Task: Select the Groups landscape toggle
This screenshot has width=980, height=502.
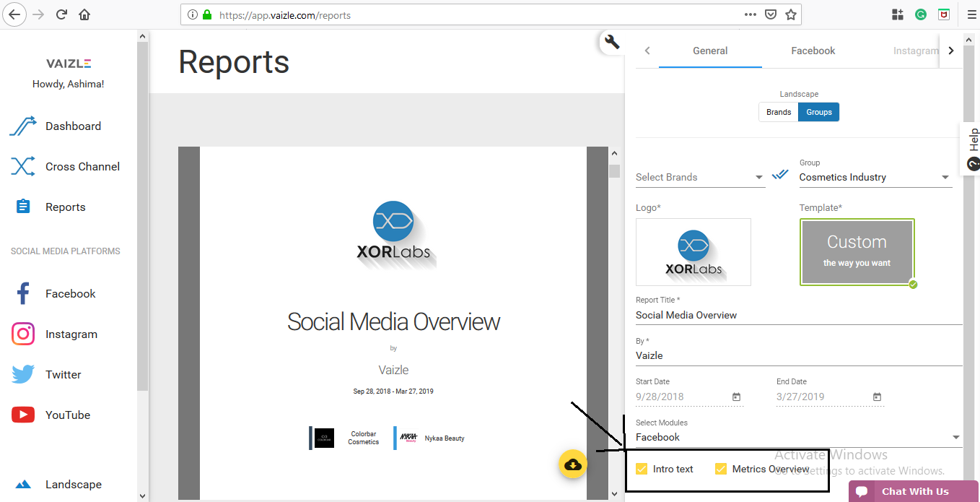Action: [819, 112]
